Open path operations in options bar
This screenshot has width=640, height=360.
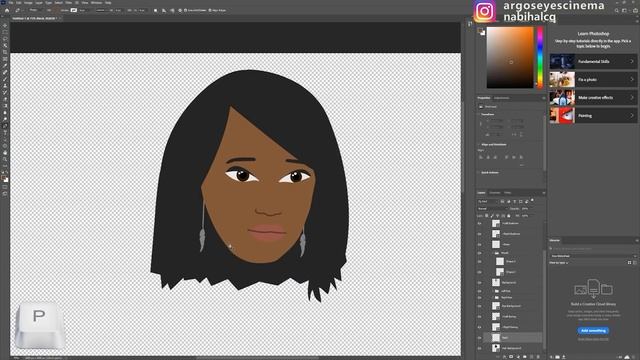[x=156, y=10]
